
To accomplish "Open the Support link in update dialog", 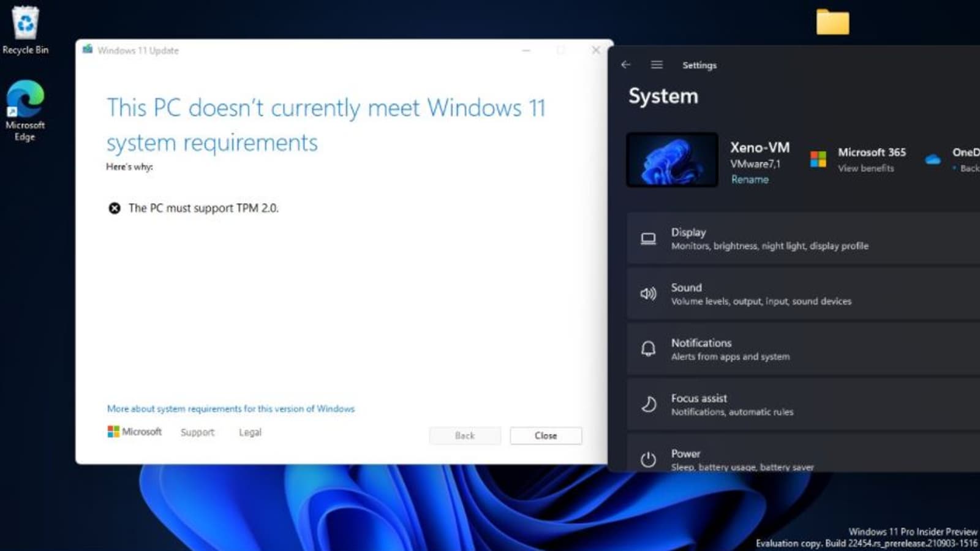I will pyautogui.click(x=197, y=432).
